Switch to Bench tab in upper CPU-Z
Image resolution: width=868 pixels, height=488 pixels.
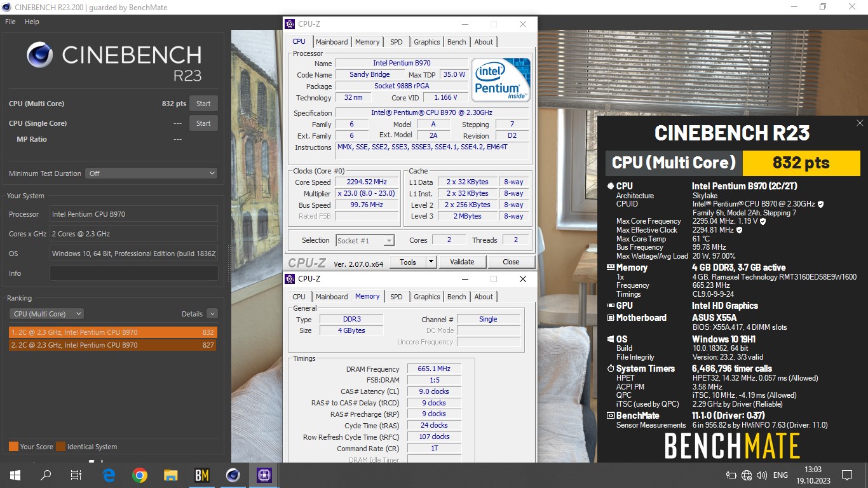457,42
